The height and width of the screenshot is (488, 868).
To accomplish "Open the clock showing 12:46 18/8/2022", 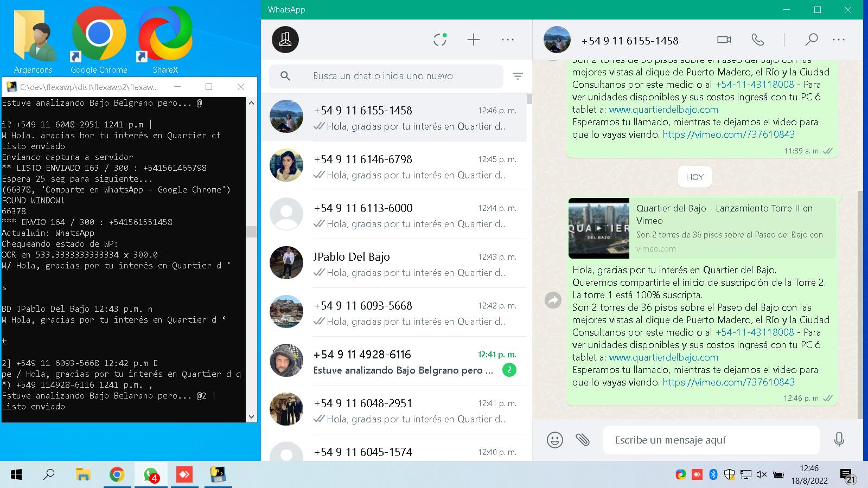I will 809,474.
